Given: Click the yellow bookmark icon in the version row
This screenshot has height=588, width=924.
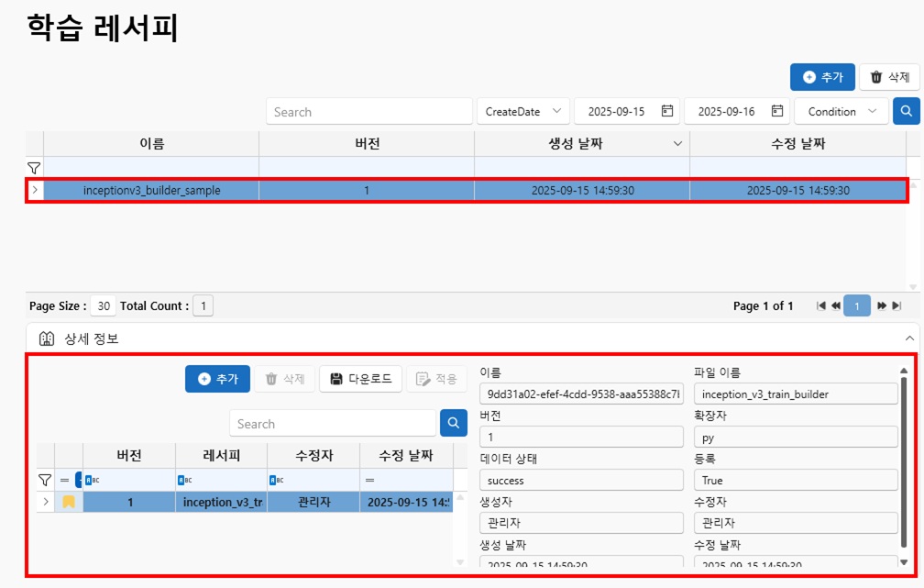Looking at the screenshot, I should click(69, 502).
